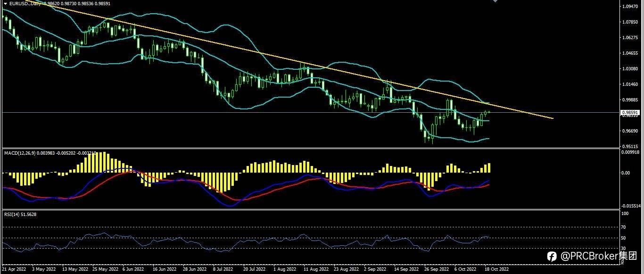Click price scale label 1.09470
Screen dimensions: 644x274
tap(630, 7)
